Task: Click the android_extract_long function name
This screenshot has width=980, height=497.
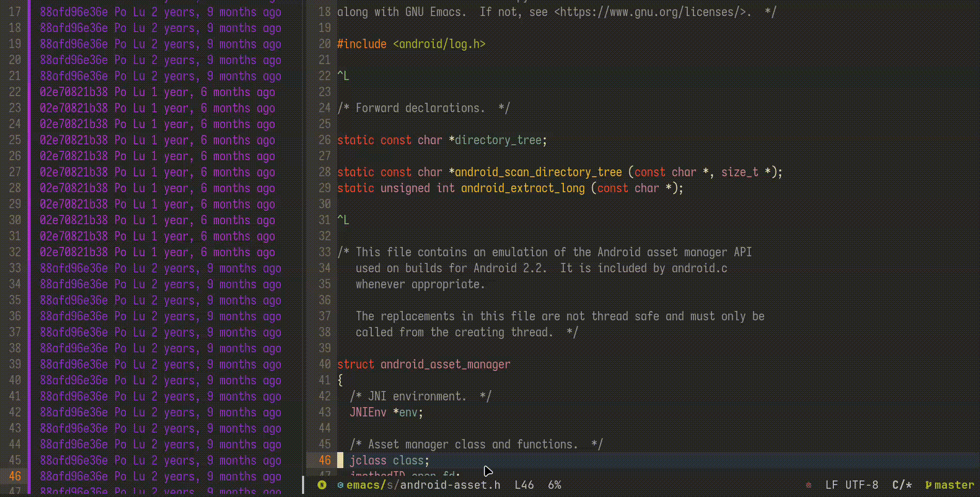Action: (x=523, y=188)
